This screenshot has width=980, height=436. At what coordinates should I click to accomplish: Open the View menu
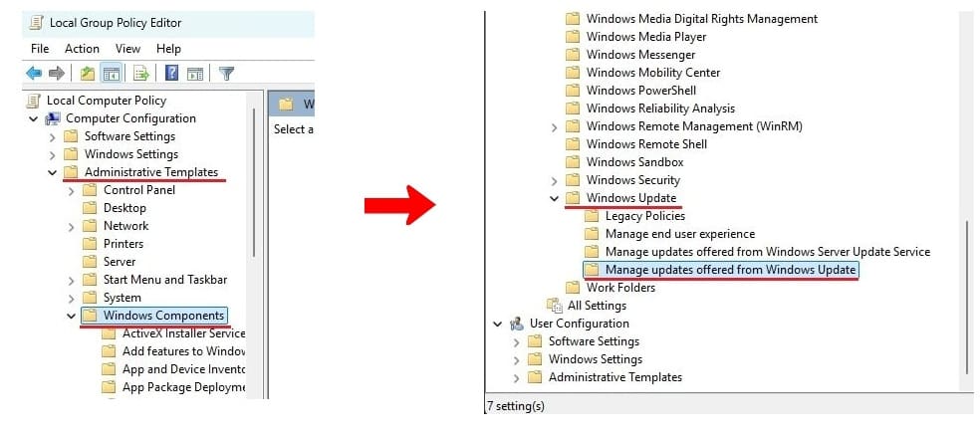(x=127, y=49)
